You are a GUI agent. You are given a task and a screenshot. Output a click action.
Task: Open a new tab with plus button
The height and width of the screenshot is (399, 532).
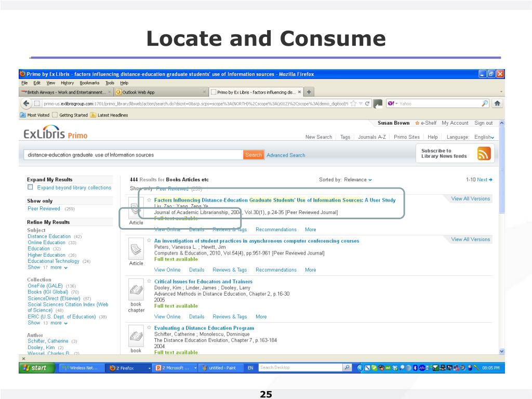point(309,92)
